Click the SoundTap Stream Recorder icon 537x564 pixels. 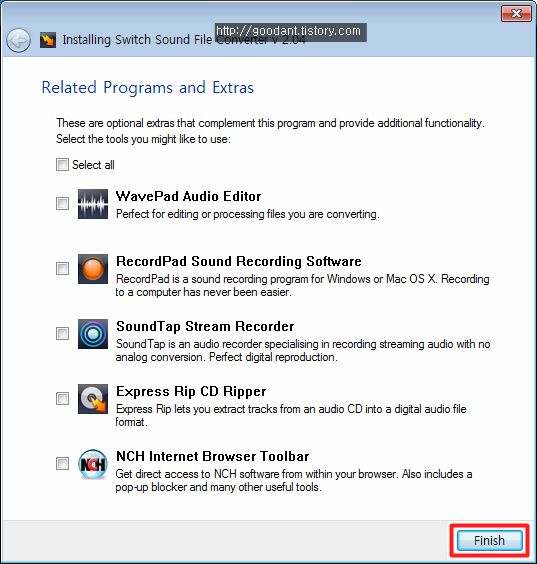(x=93, y=334)
